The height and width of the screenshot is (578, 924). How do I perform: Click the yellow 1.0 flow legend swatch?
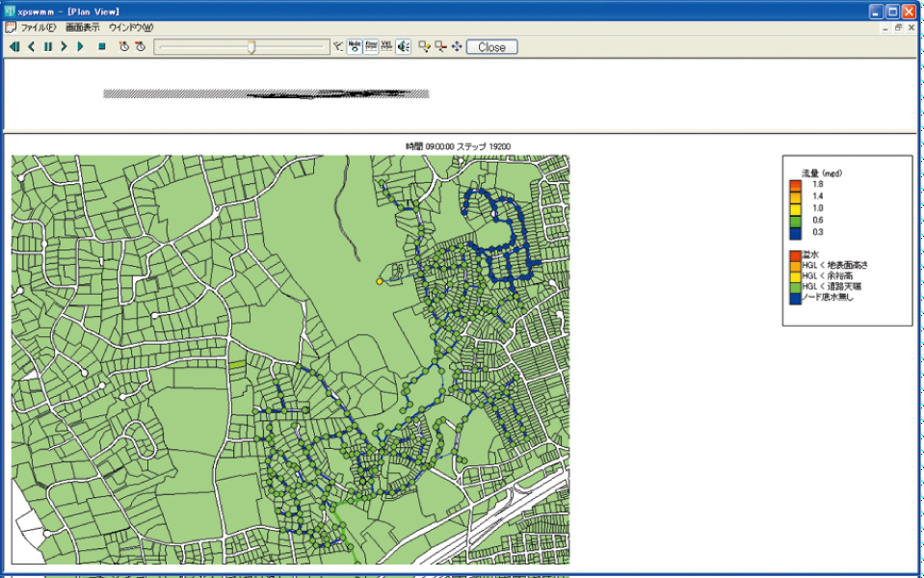(x=796, y=209)
